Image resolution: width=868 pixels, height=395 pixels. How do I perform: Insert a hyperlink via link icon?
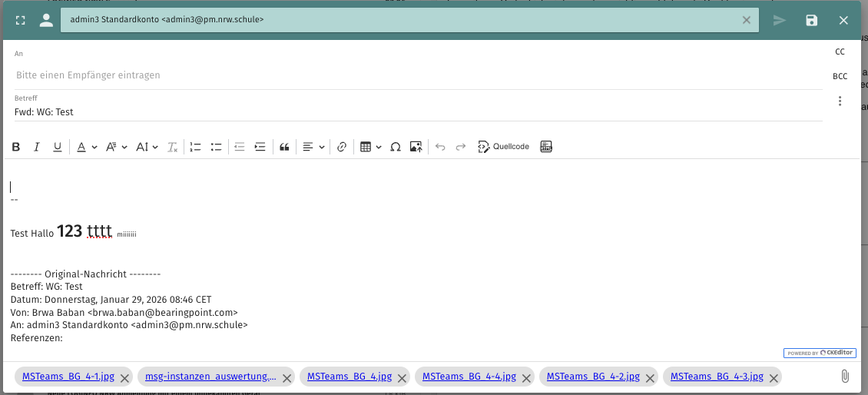click(x=342, y=147)
